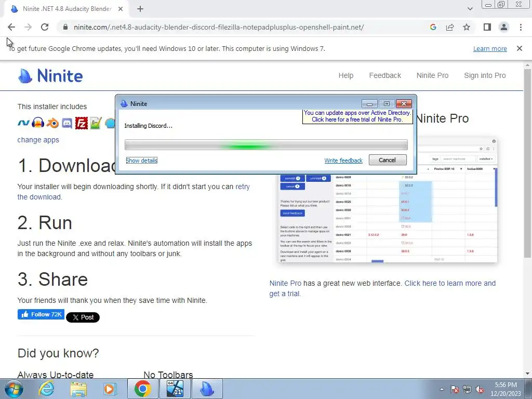Close the Ninite browser tab
Screen dimensions: 532x399
click(121, 9)
